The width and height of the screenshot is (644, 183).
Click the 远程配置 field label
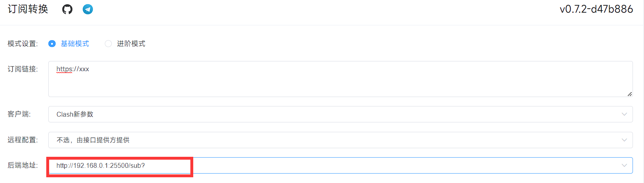(23, 140)
